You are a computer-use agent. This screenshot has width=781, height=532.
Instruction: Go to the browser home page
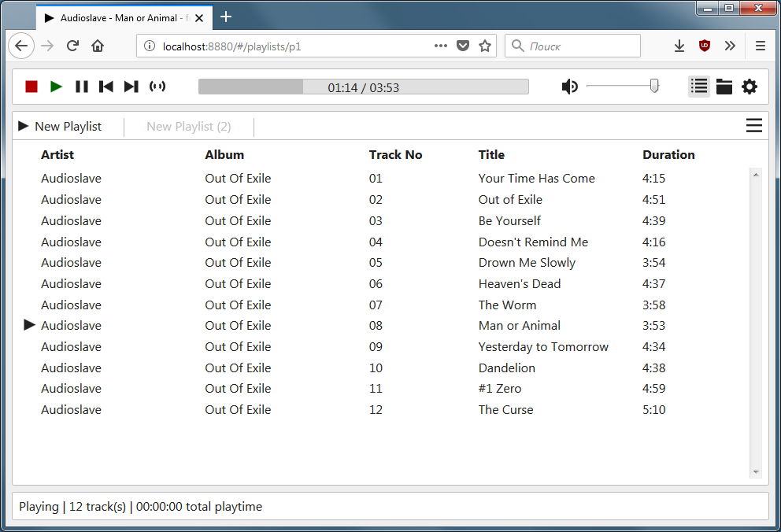point(98,46)
